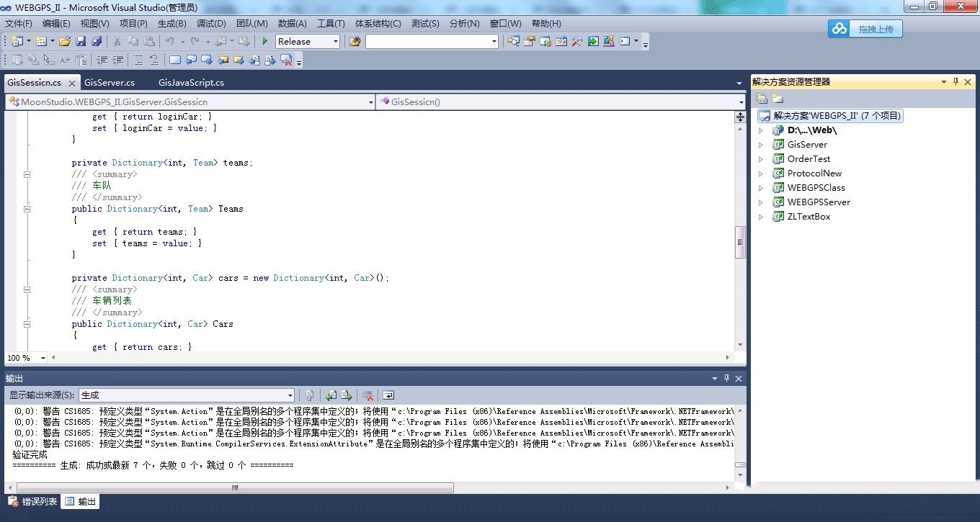The height and width of the screenshot is (522, 980).
Task: Click the Toolbox hammer-and-wrench icon
Action: pyautogui.click(x=576, y=42)
